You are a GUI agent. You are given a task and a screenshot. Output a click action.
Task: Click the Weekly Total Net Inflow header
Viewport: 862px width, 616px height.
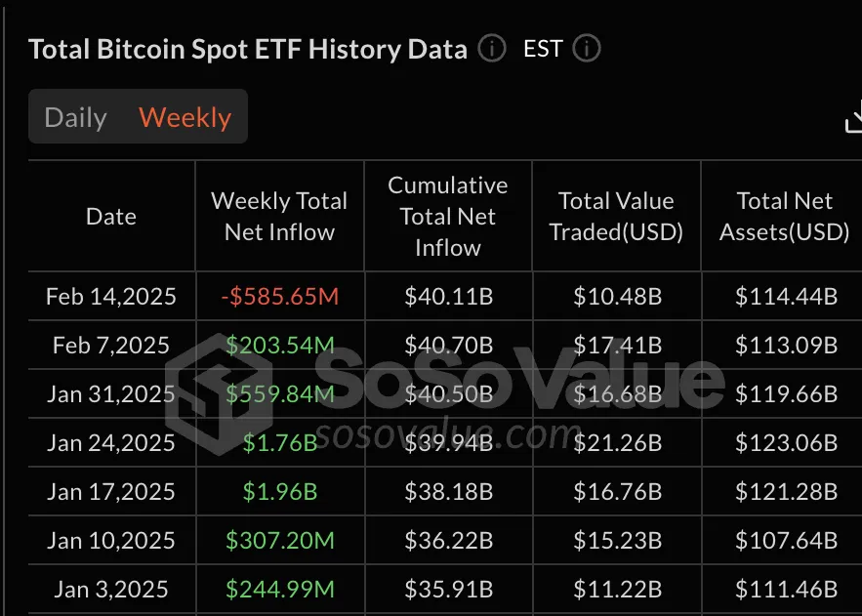(x=279, y=216)
